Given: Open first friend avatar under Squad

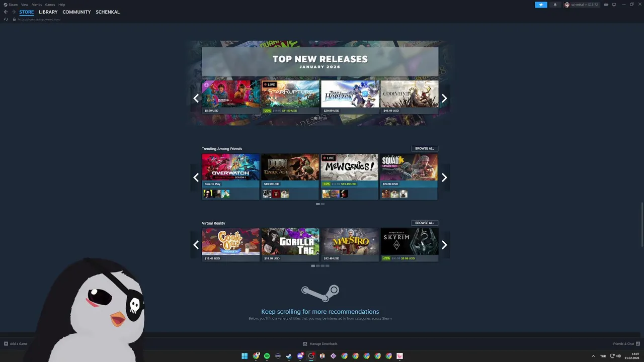Looking at the screenshot, I should pos(385,194).
